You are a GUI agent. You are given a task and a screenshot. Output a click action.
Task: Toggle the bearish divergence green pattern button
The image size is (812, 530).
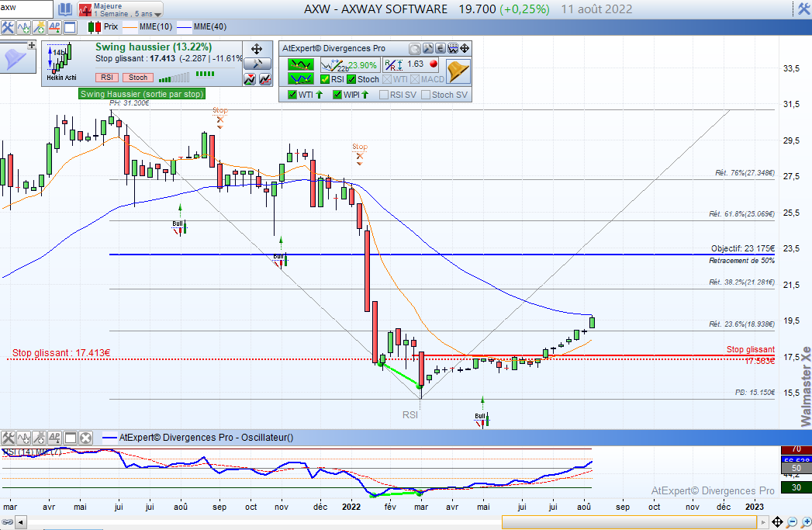[x=301, y=64]
